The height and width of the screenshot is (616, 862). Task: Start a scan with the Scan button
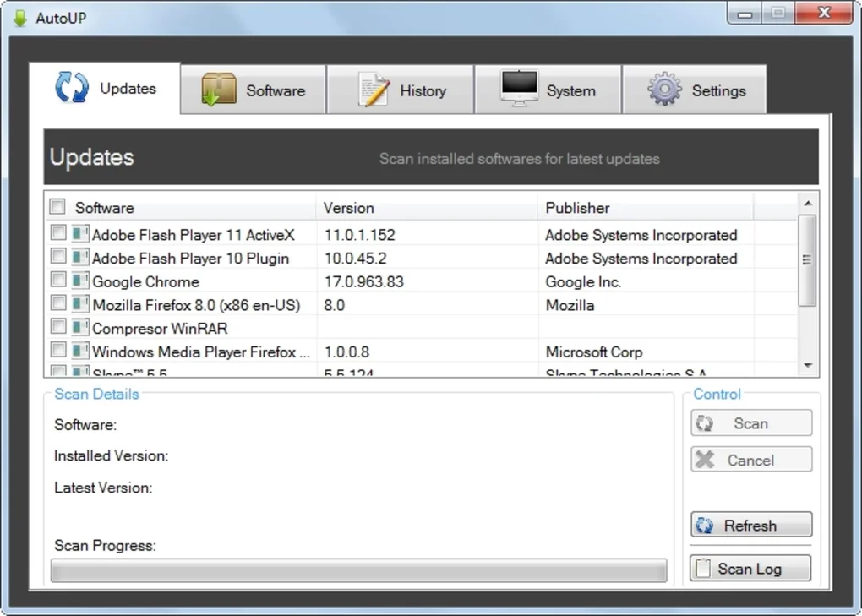751,423
